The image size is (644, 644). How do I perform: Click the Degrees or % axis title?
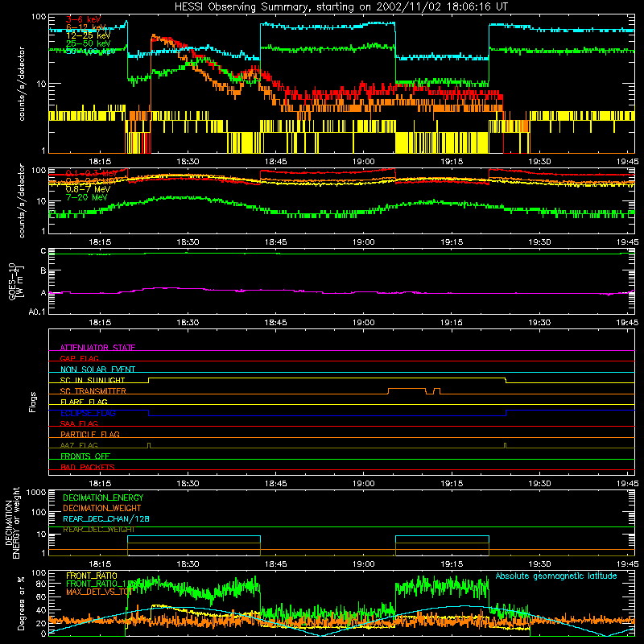pos(21,603)
